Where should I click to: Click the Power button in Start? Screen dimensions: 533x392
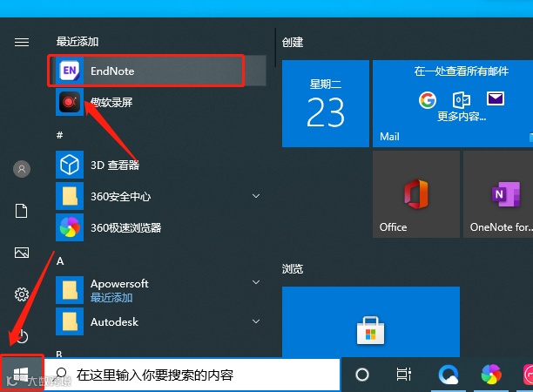point(22,336)
